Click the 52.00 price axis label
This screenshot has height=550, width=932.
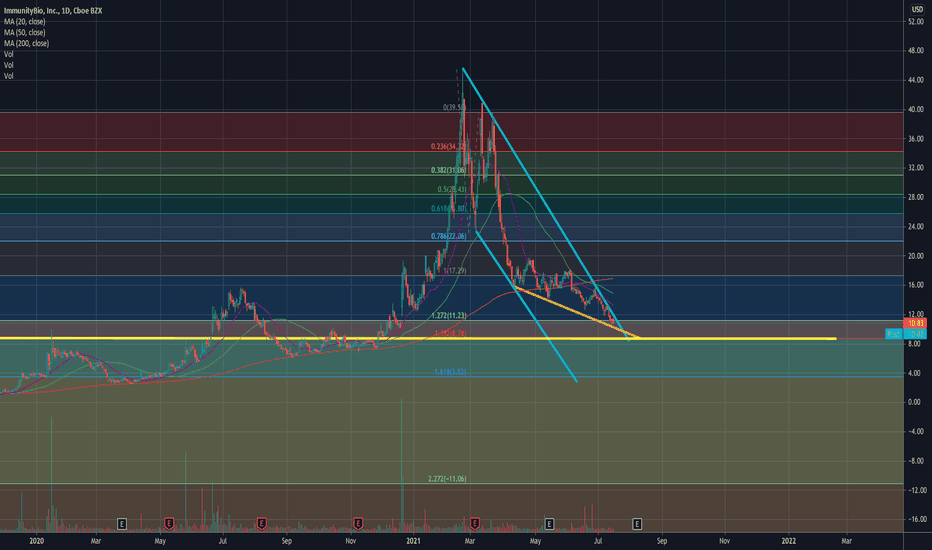[915, 21]
